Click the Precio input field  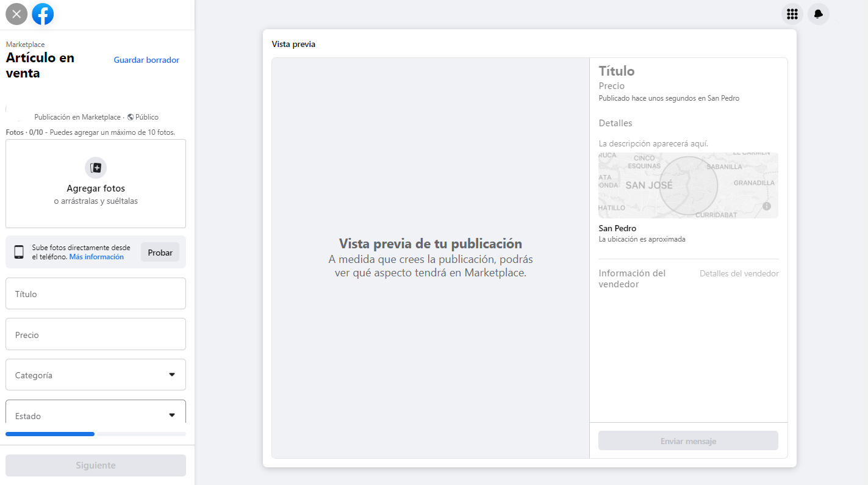[x=96, y=334]
